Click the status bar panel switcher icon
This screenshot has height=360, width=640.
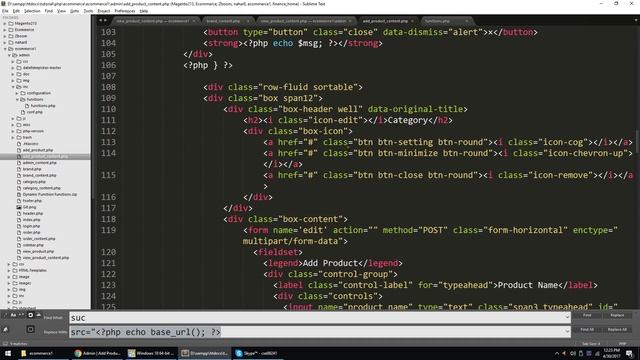(5, 344)
